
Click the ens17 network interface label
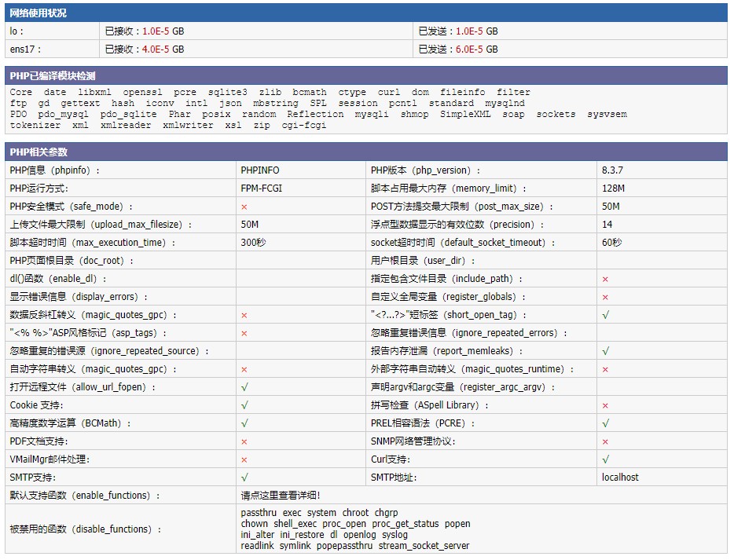tap(21, 49)
